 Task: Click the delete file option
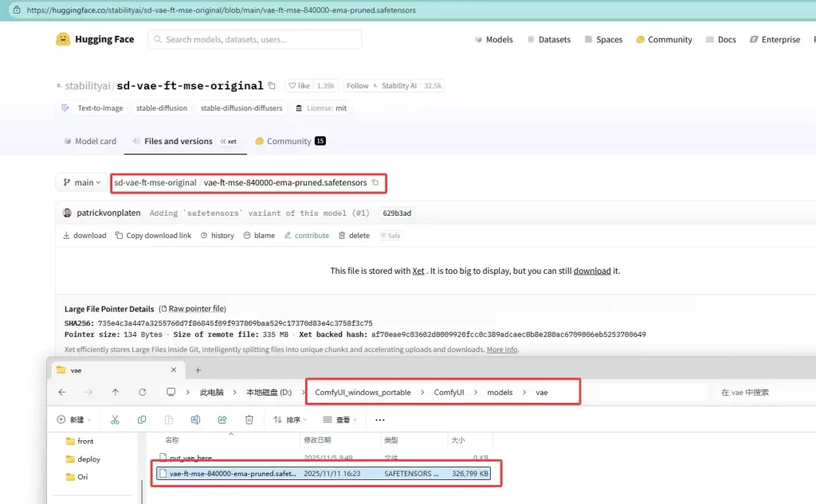355,236
